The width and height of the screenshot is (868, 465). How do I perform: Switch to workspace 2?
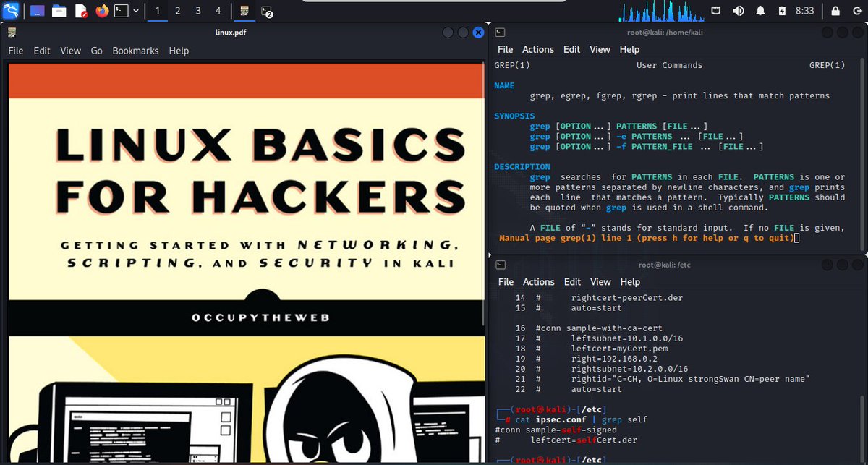pyautogui.click(x=178, y=11)
